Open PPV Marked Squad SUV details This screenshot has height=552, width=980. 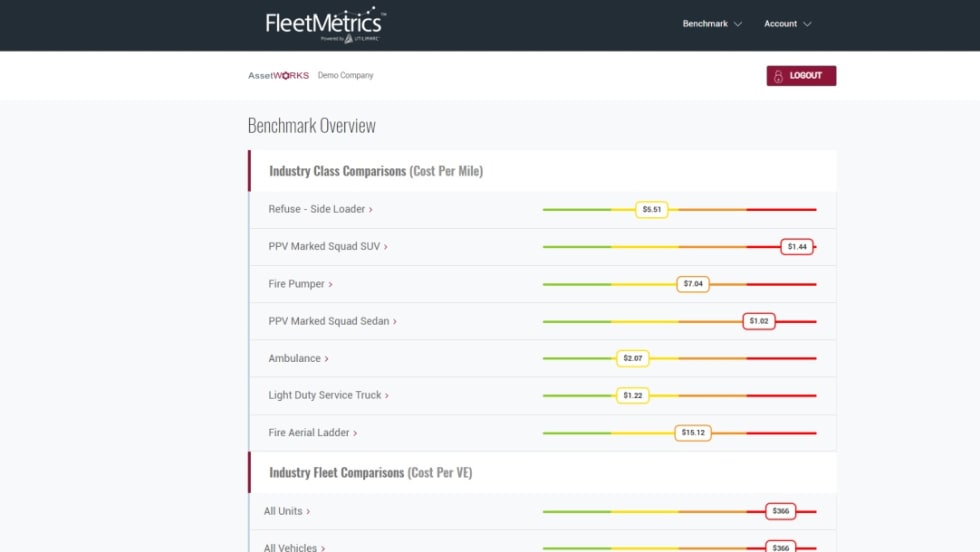(x=327, y=247)
